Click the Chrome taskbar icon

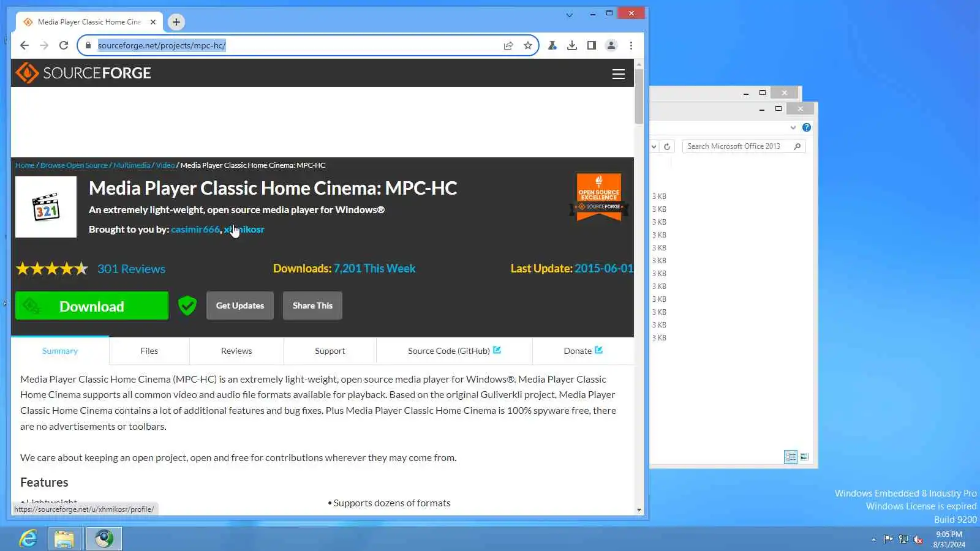(x=104, y=539)
